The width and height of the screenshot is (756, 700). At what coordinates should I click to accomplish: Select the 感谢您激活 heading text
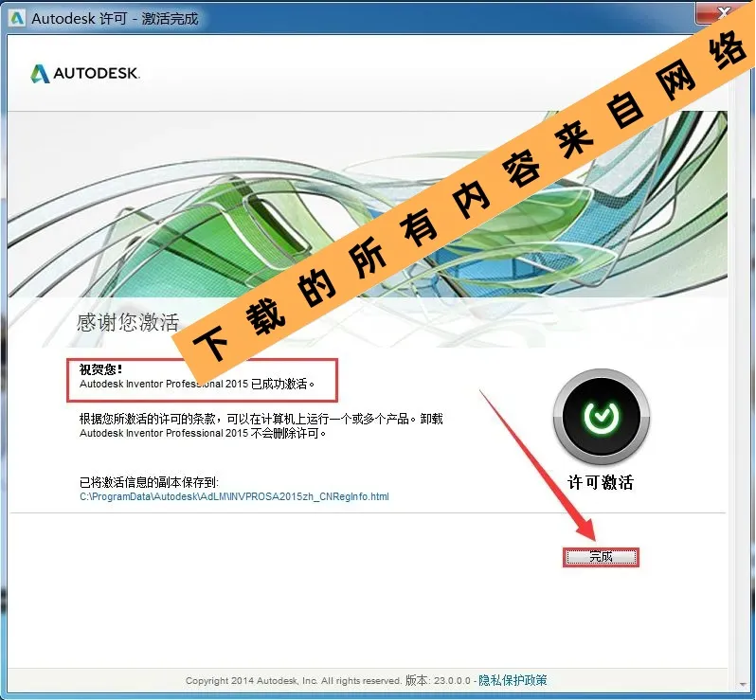click(x=128, y=322)
